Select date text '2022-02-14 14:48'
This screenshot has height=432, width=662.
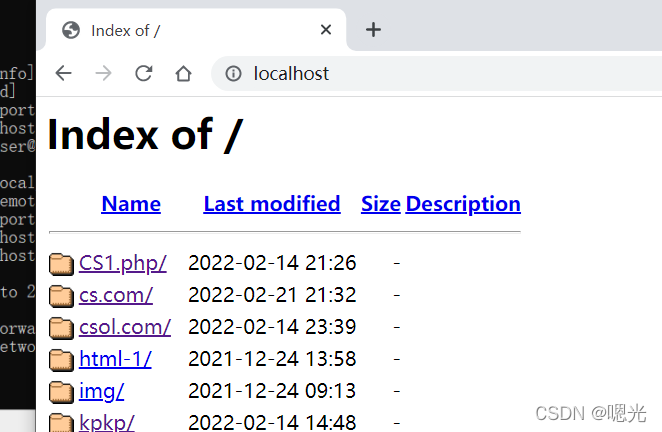point(272,422)
